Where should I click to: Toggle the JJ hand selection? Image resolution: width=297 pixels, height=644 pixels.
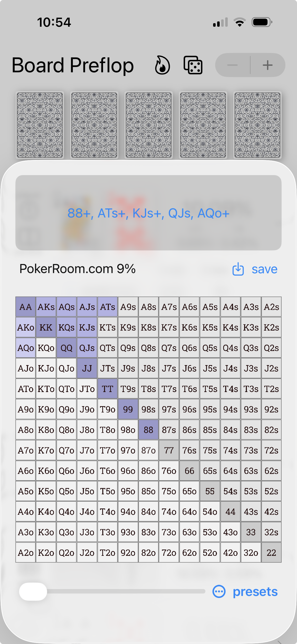click(87, 368)
